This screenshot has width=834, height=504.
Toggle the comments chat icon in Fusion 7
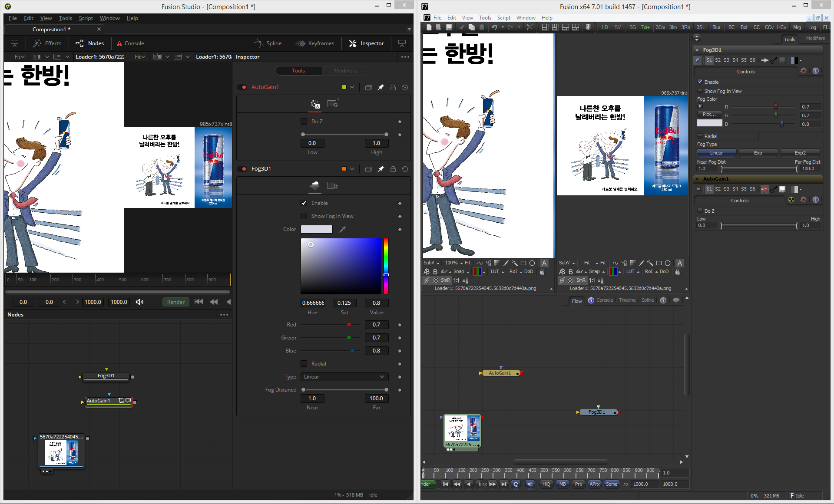pos(676,300)
